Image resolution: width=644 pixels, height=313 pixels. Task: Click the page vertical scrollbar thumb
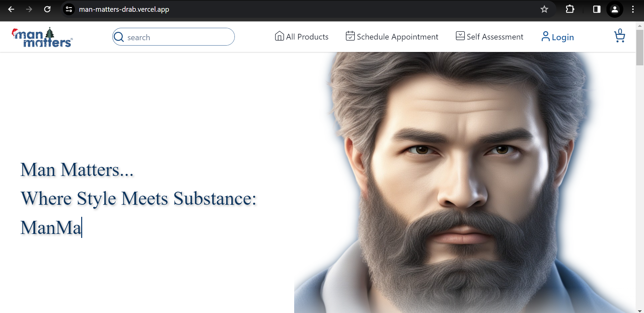point(640,47)
